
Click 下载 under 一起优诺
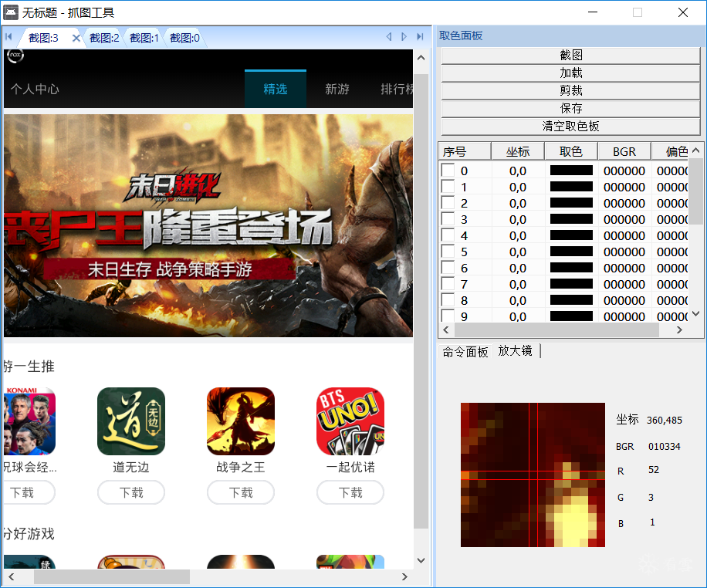(350, 492)
